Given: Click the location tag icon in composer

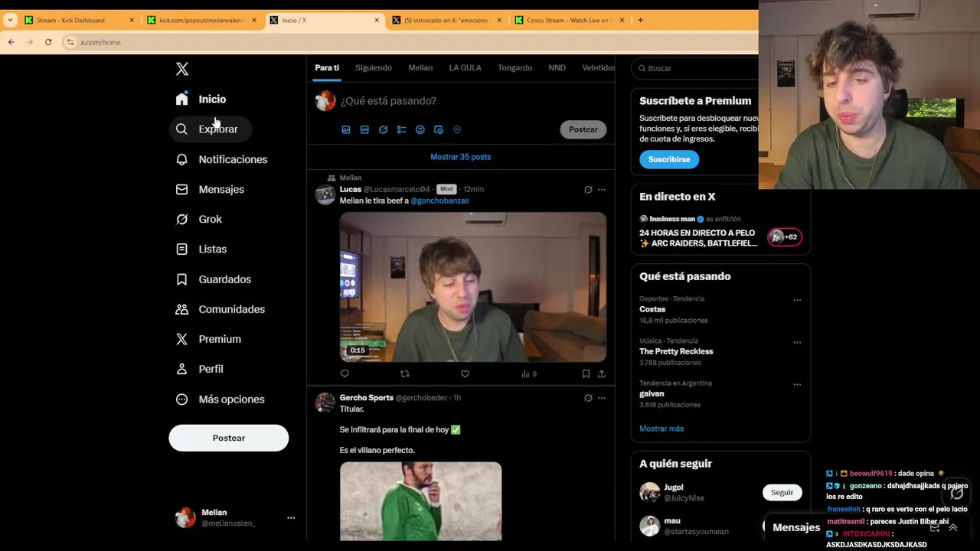Looking at the screenshot, I should point(457,130).
